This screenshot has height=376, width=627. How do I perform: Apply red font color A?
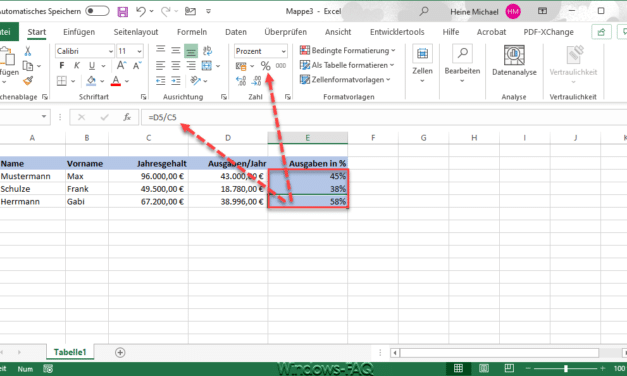pos(116,81)
